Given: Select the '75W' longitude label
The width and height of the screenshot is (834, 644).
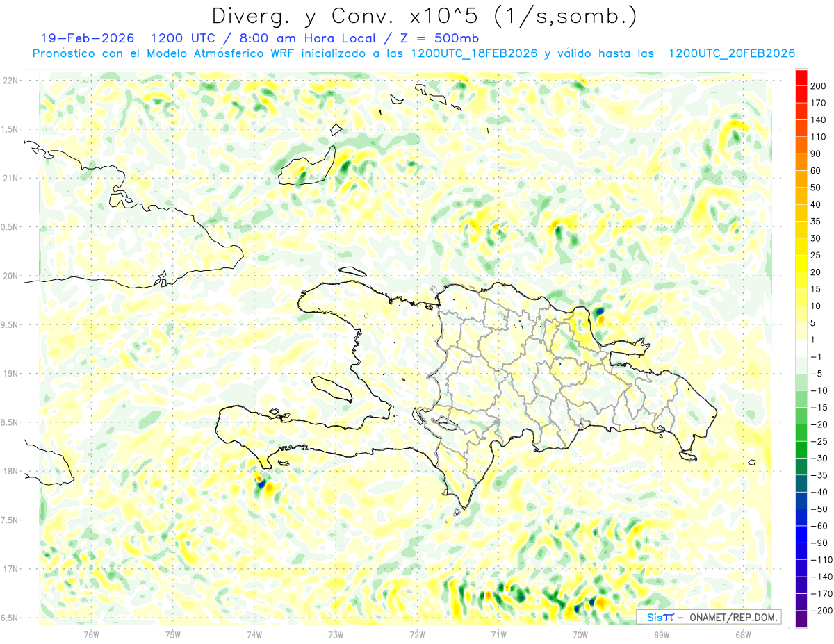Looking at the screenshot, I should pyautogui.click(x=172, y=634).
